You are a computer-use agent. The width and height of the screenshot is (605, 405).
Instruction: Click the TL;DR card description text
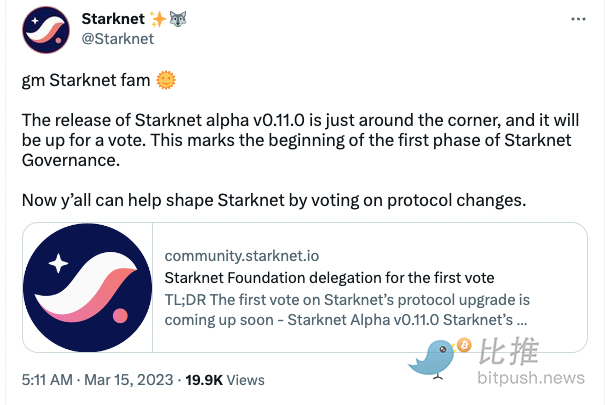347,310
